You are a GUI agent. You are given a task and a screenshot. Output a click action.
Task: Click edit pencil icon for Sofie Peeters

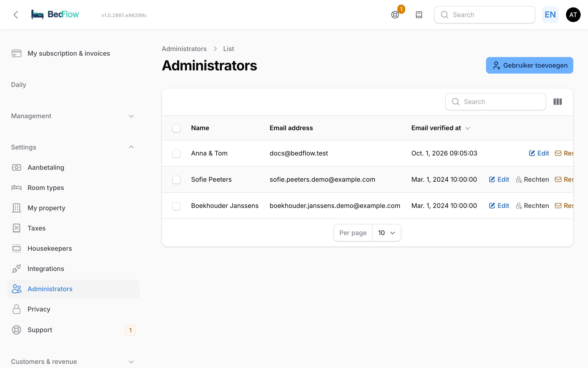coord(492,179)
